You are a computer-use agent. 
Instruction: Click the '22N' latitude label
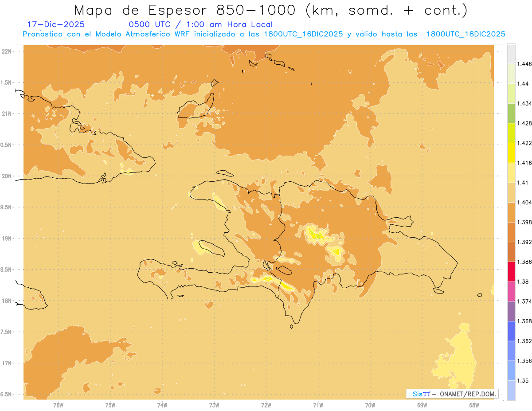(x=7, y=51)
